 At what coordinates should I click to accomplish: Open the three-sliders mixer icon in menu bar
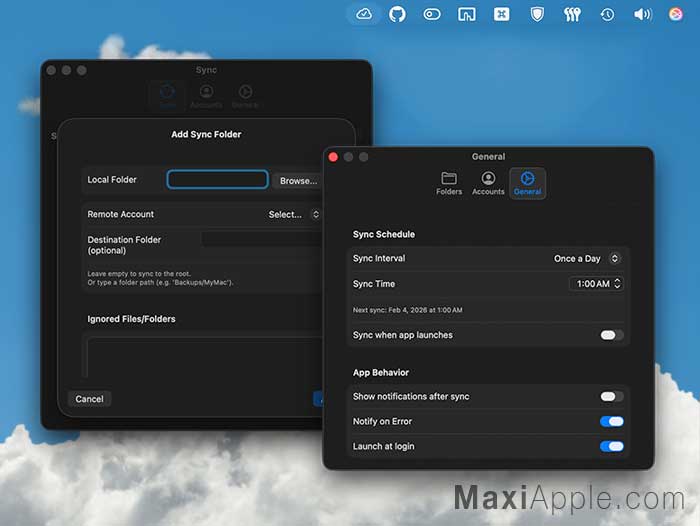[x=572, y=15]
